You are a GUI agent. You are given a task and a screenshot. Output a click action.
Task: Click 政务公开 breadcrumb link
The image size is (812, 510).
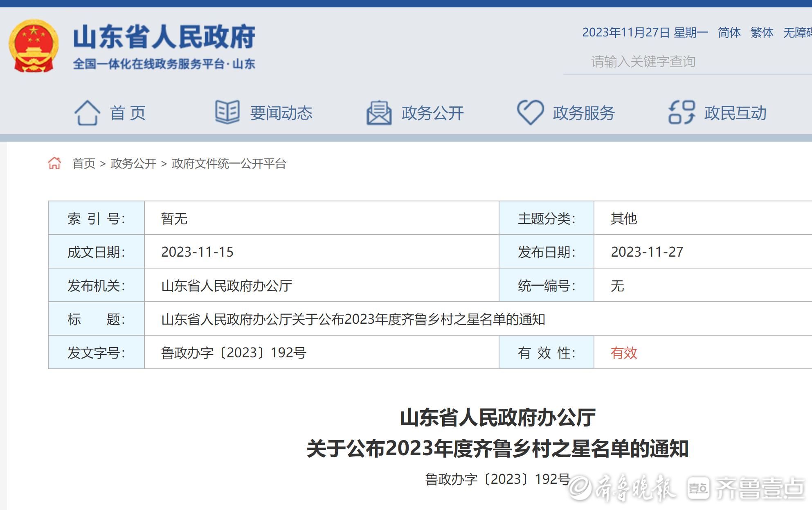(133, 164)
